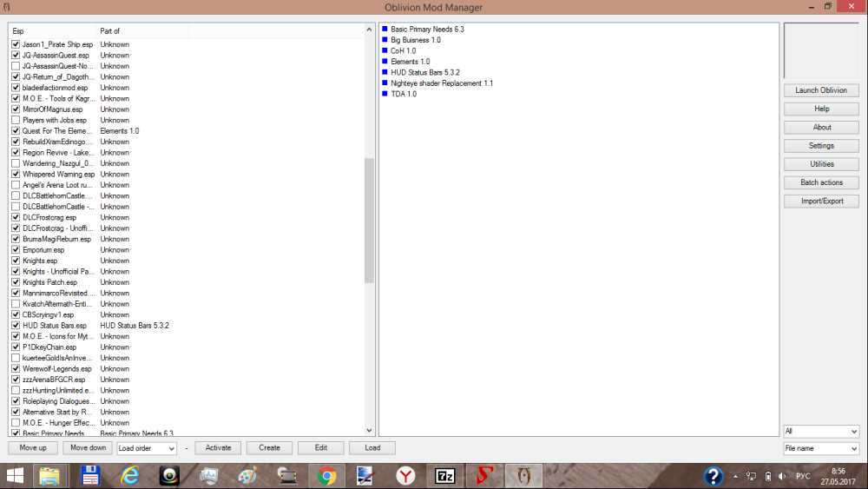Open volume tray icon
868x489 pixels.
[x=782, y=476]
